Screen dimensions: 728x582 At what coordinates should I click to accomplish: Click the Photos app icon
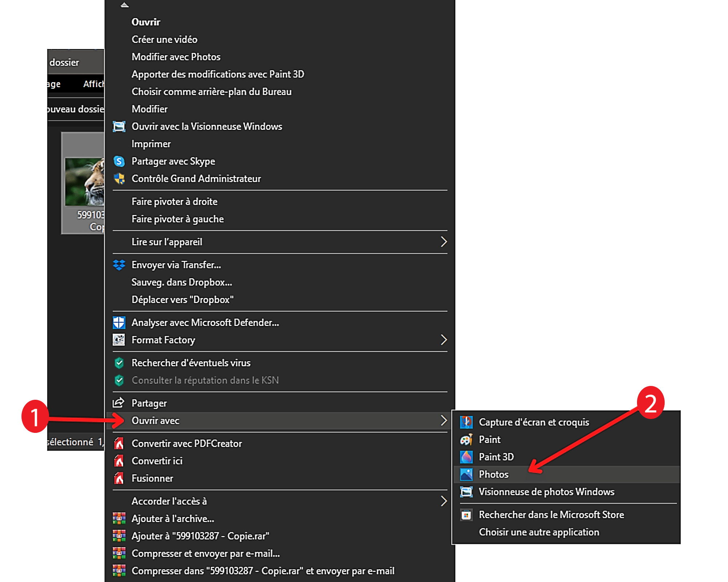[x=466, y=474]
